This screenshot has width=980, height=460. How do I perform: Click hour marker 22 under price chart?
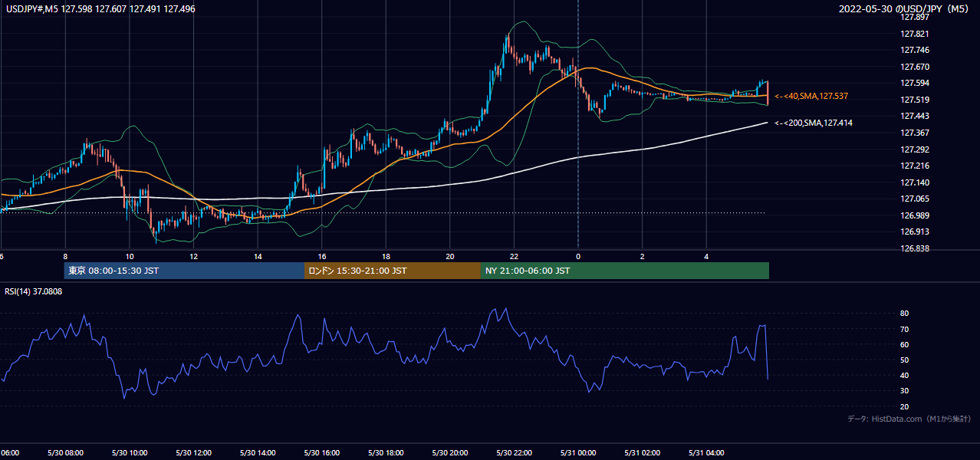514,256
